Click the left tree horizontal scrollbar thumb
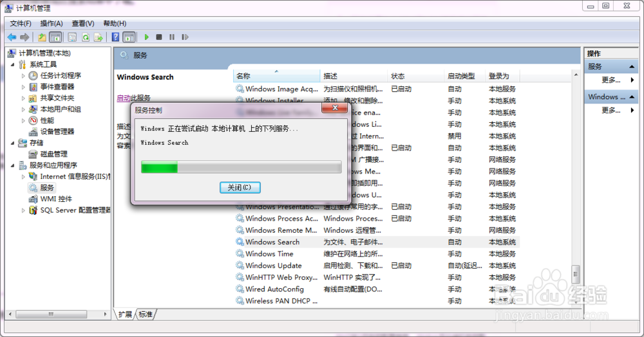Screen dimensions: 644x337 pyautogui.click(x=52, y=314)
